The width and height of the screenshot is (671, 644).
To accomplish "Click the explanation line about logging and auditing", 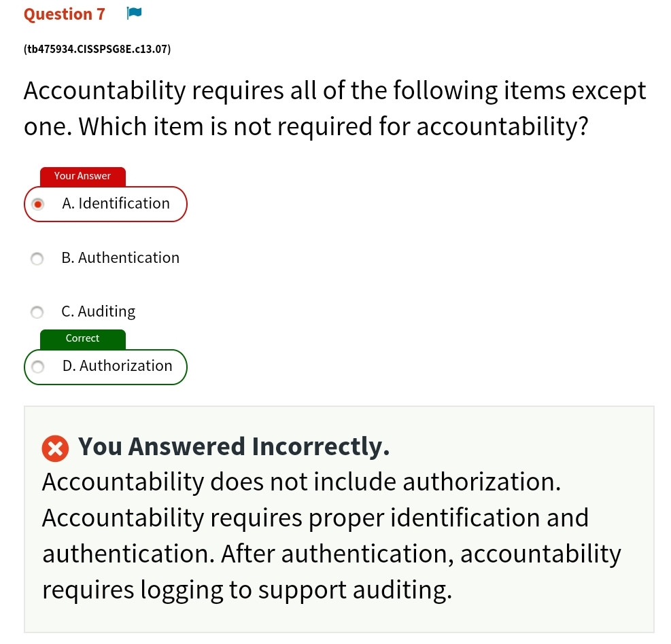I will pyautogui.click(x=247, y=590).
